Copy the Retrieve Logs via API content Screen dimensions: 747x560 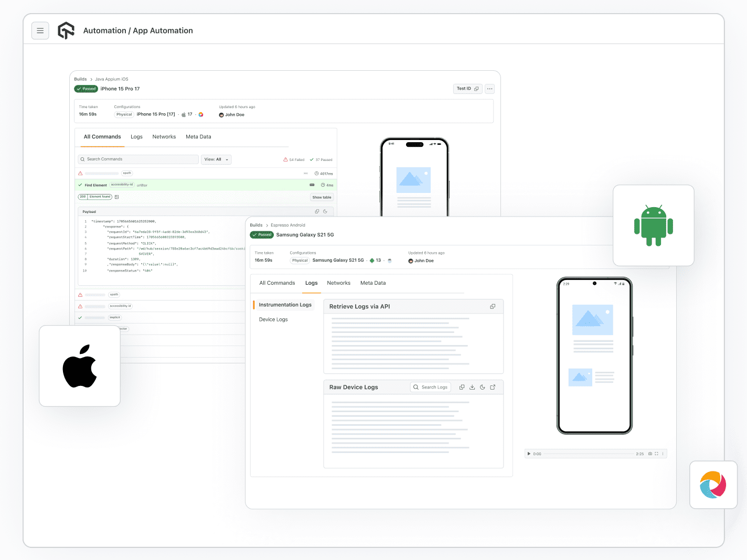tap(493, 307)
